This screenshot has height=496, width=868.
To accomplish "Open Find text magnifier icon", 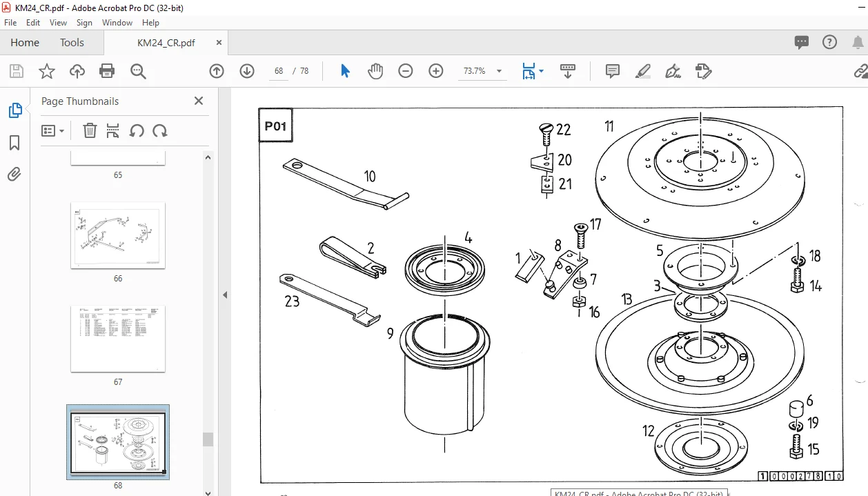I will tap(138, 71).
